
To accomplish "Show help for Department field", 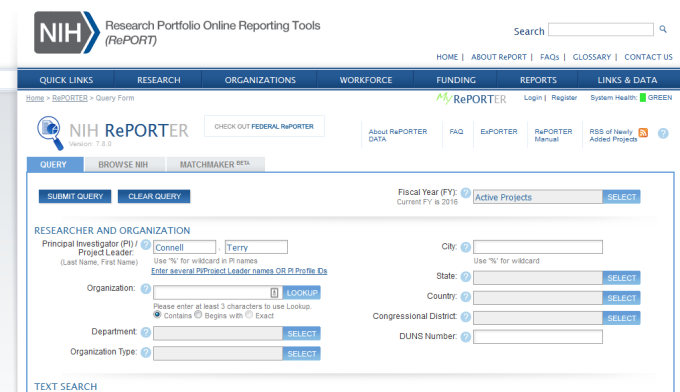I will click(x=146, y=333).
